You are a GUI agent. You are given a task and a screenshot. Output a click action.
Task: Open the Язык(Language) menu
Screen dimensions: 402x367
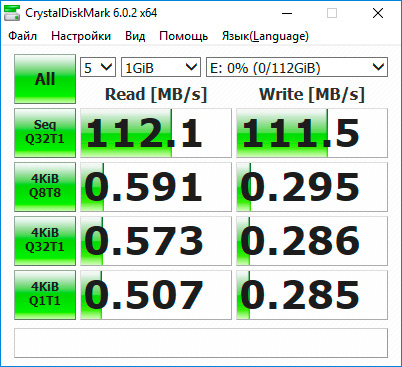(265, 36)
